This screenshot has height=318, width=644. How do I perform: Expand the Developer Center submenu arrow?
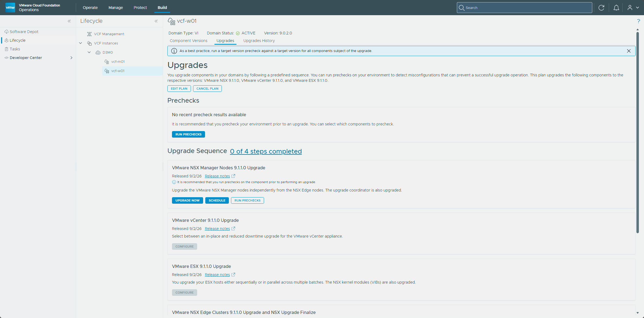click(x=71, y=58)
